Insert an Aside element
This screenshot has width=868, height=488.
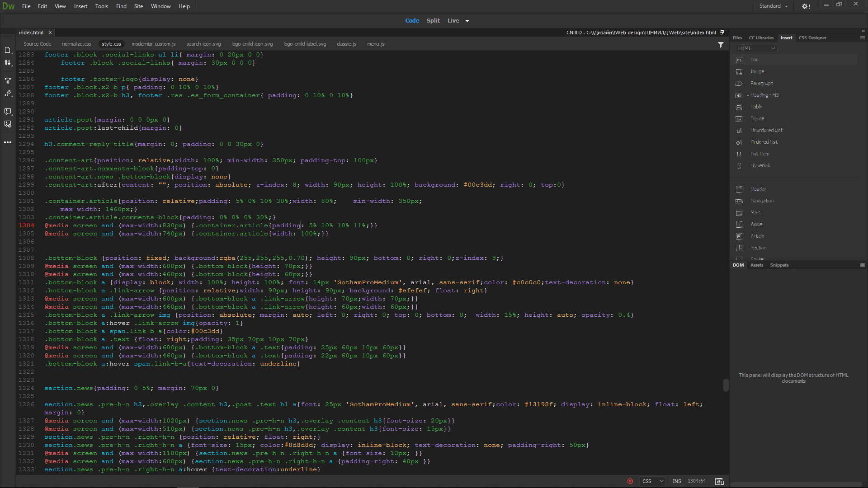(756, 224)
